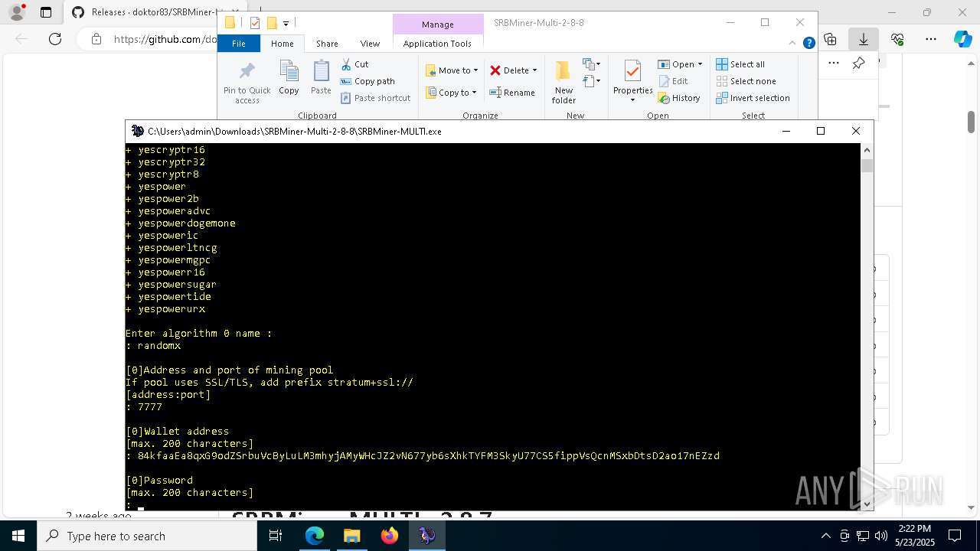Open Explorer Help question mark

[808, 44]
